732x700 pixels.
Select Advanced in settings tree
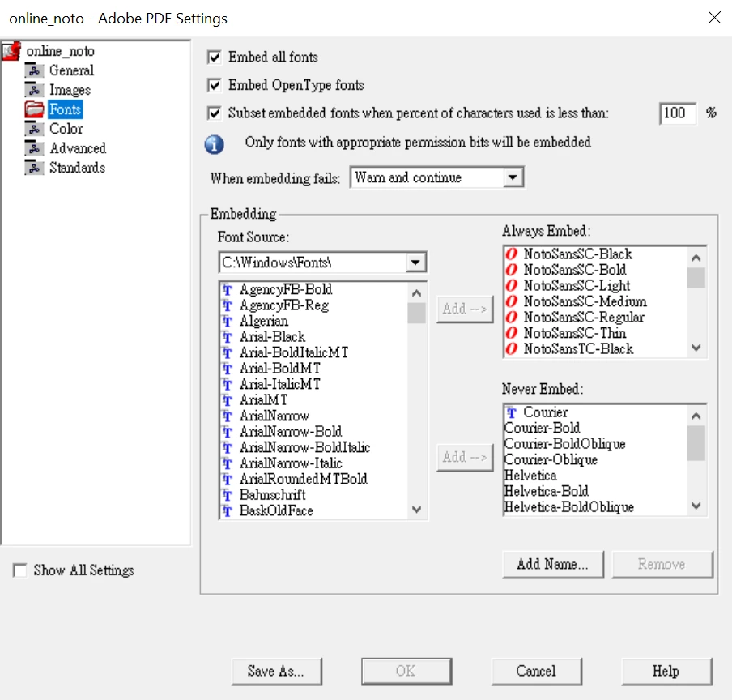point(78,148)
